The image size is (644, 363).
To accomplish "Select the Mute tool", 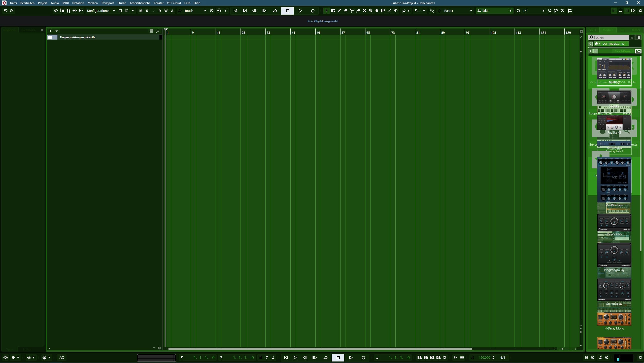I will [x=364, y=11].
